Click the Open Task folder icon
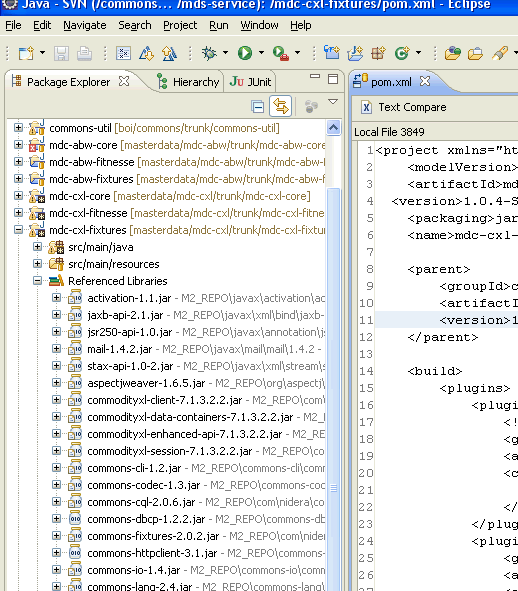Viewport: 518px width, 591px height. click(x=475, y=54)
